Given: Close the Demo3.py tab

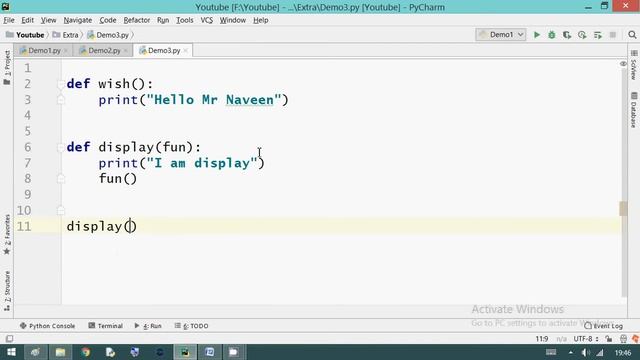Looking at the screenshot, I should (186, 51).
